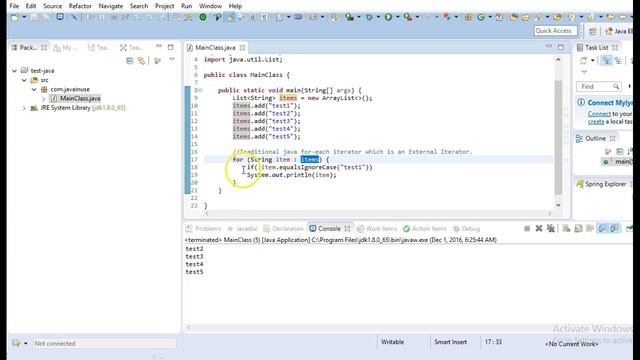Open the New Task dropdown arrow
Screen dimensions: 640x360
point(592,61)
